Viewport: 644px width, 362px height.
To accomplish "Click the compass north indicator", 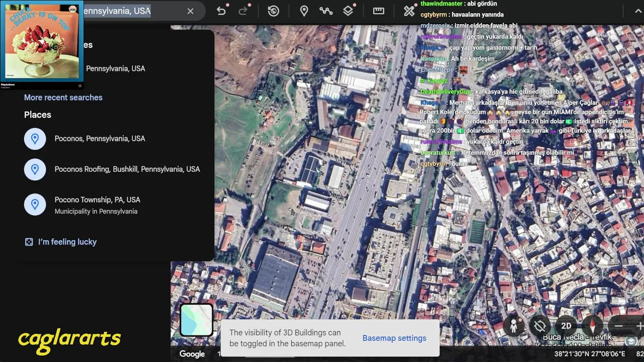I will click(592, 326).
